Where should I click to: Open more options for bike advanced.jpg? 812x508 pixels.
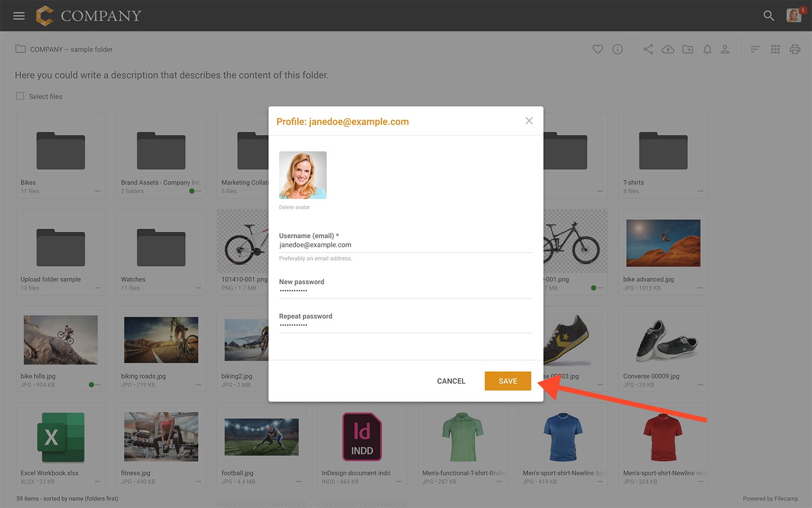pos(700,288)
